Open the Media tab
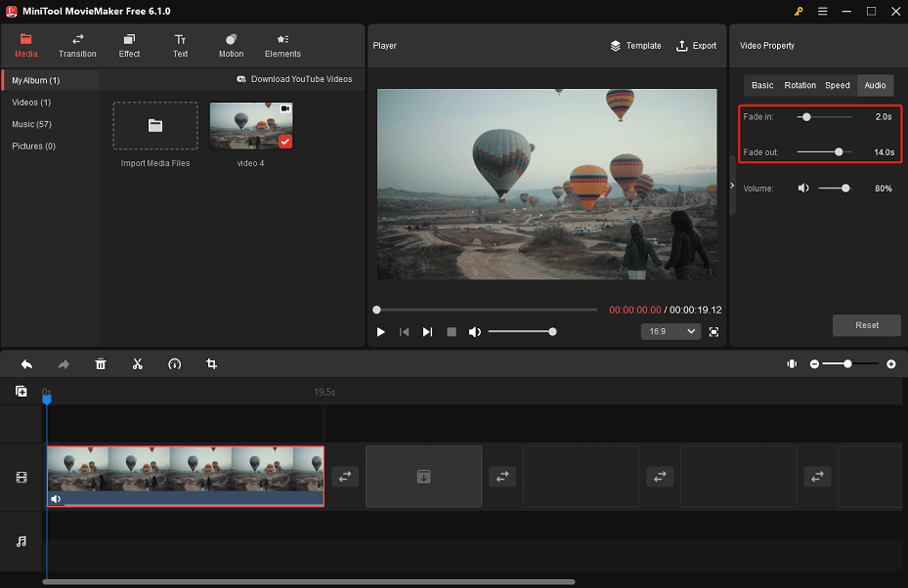 [26, 46]
